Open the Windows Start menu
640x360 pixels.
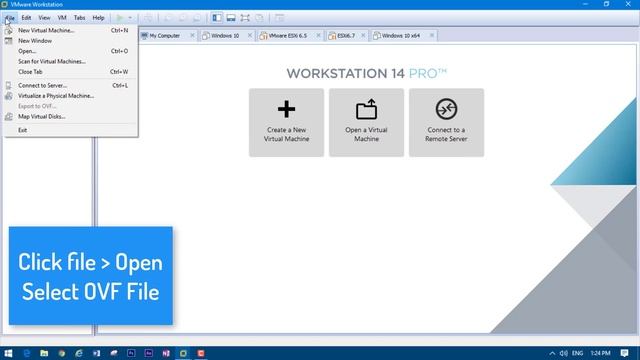8,353
